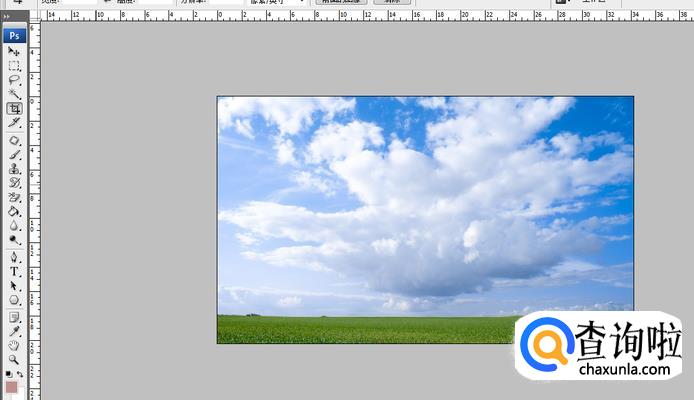The image size is (694, 400).
Task: Select the Hand tool
Action: [x=14, y=344]
